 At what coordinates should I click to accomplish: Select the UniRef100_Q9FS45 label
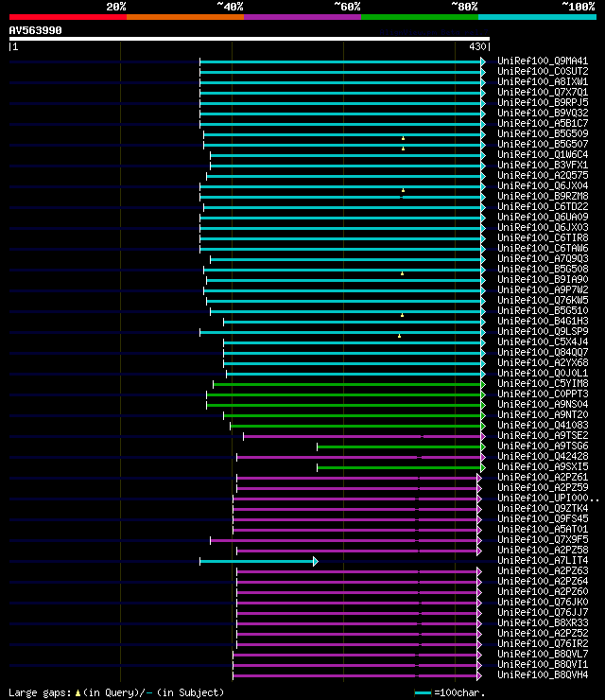pyautogui.click(x=543, y=518)
